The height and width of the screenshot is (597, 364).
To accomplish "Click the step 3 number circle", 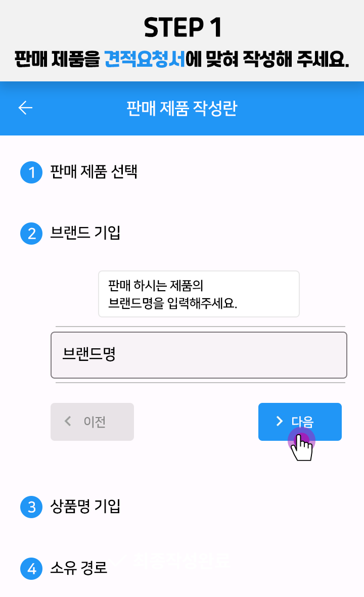I will (31, 507).
